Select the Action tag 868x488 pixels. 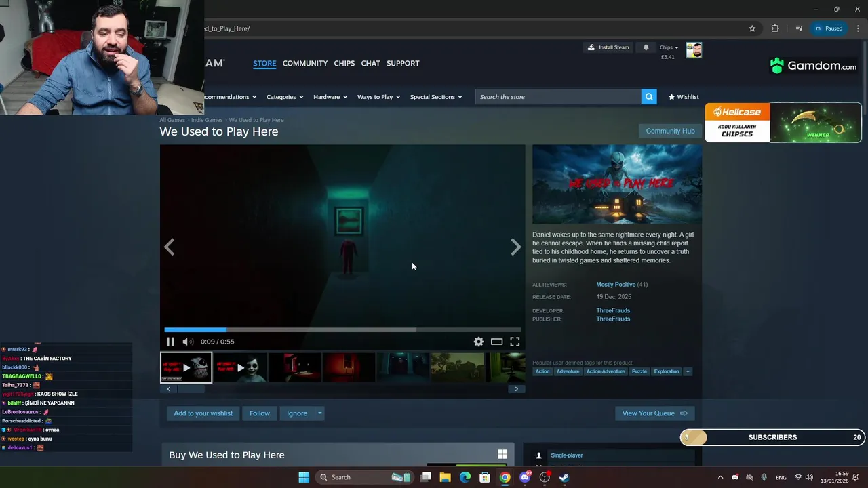coord(542,371)
